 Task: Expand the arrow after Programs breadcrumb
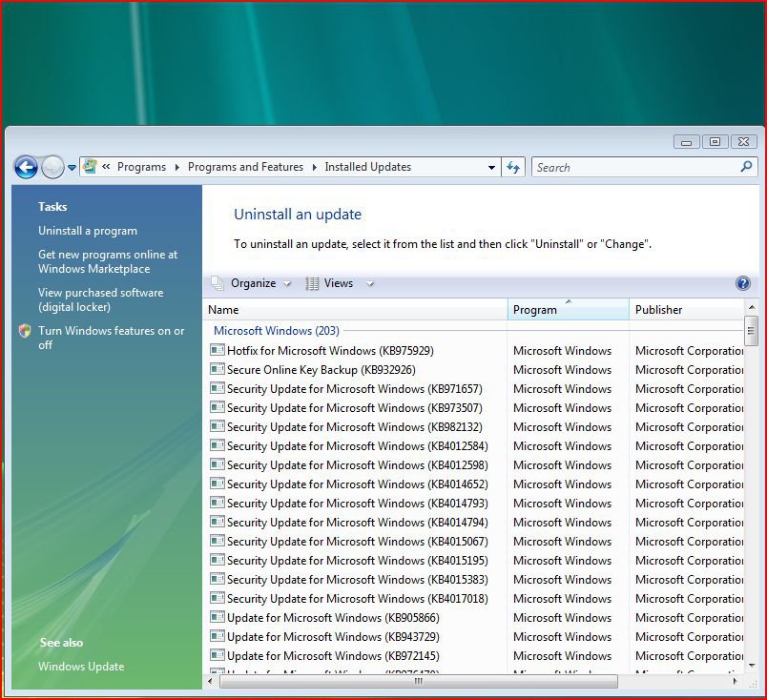[x=177, y=167]
